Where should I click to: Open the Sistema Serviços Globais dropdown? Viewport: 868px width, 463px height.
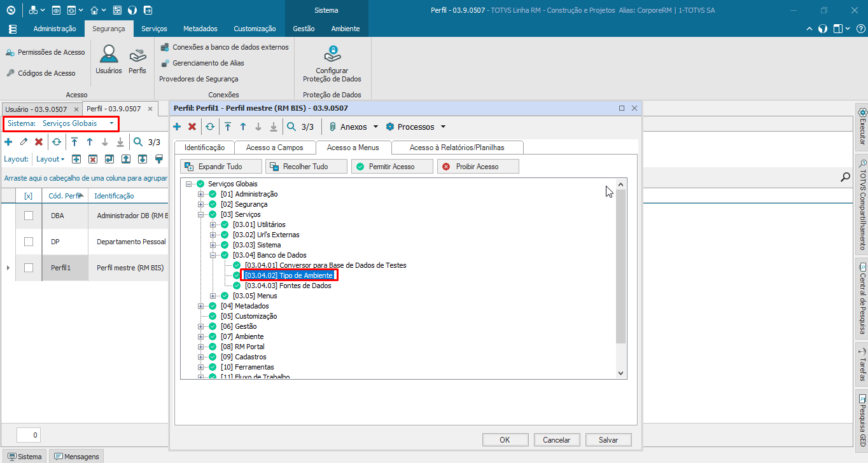click(x=112, y=123)
